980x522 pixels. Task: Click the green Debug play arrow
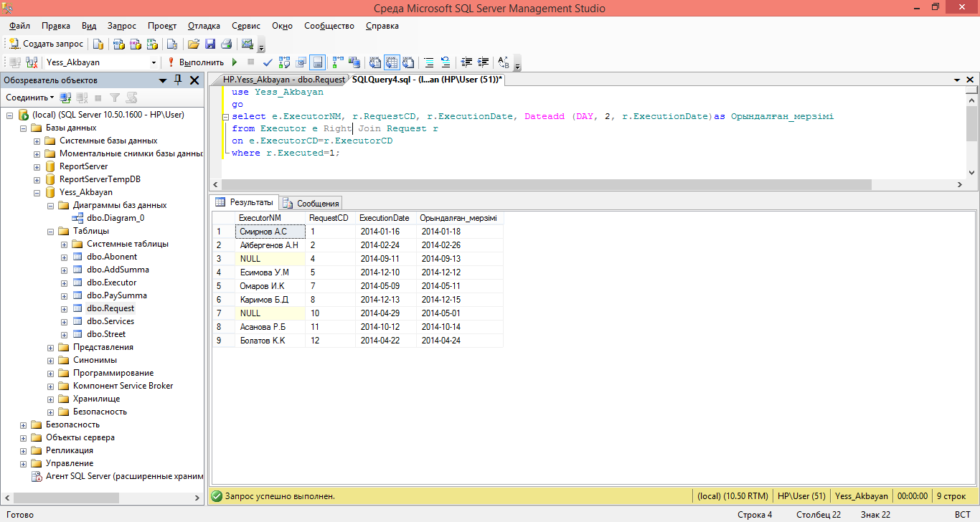point(235,62)
